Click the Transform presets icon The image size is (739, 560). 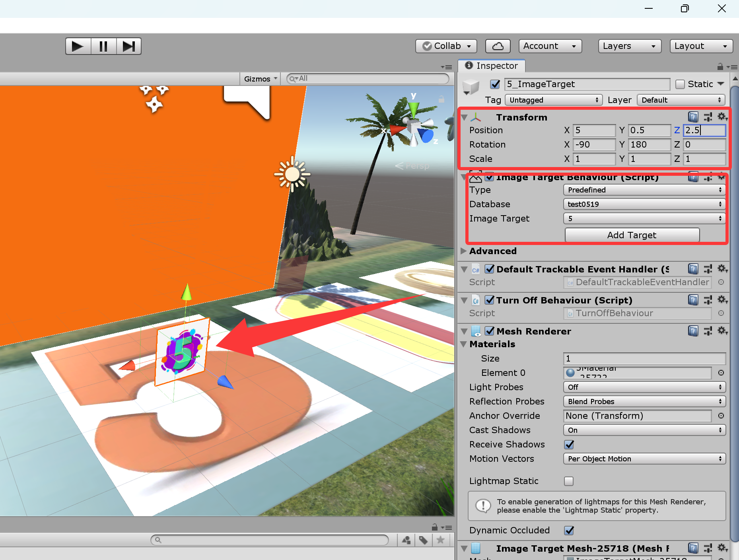[x=708, y=117]
